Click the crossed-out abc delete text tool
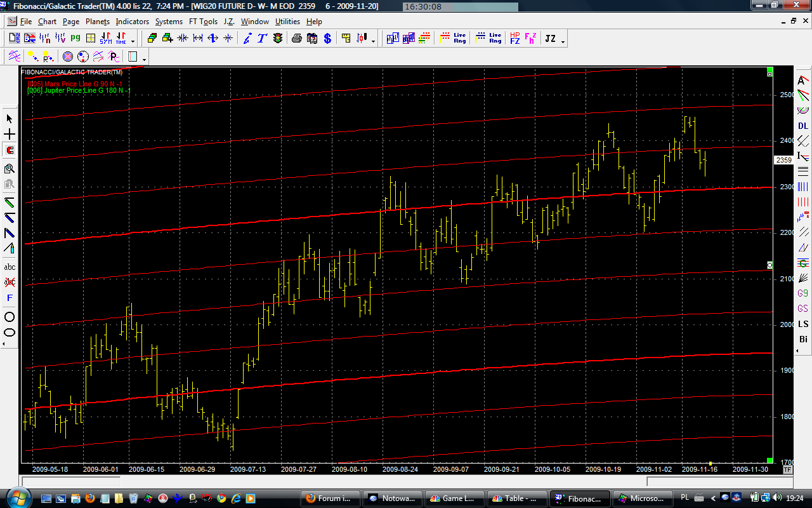This screenshot has height=508, width=812. point(10,282)
